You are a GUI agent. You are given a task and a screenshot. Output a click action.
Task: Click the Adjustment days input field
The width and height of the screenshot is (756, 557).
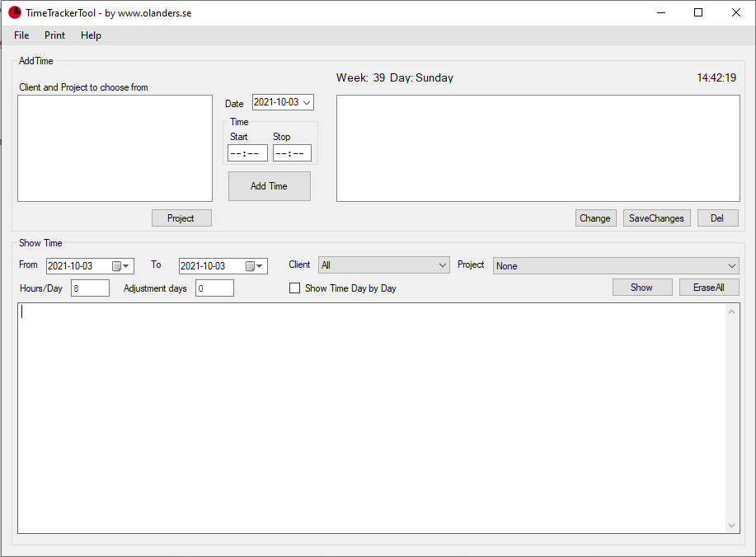click(x=214, y=288)
